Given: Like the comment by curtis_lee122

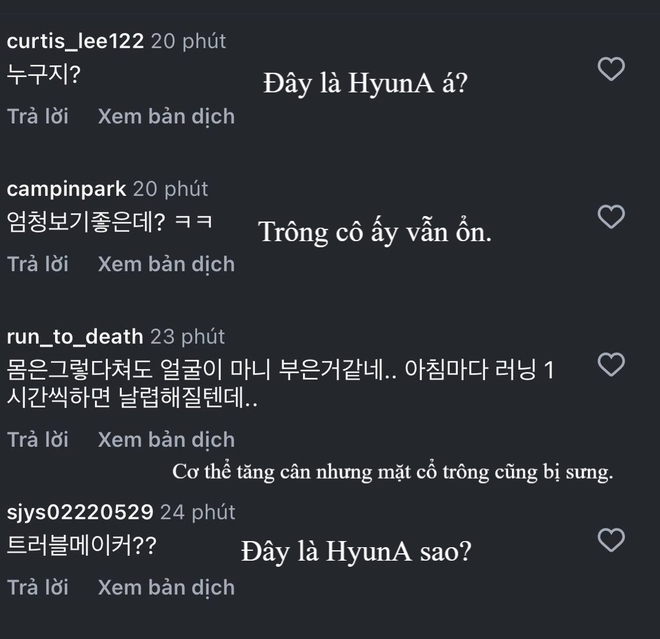Looking at the screenshot, I should [x=610, y=69].
